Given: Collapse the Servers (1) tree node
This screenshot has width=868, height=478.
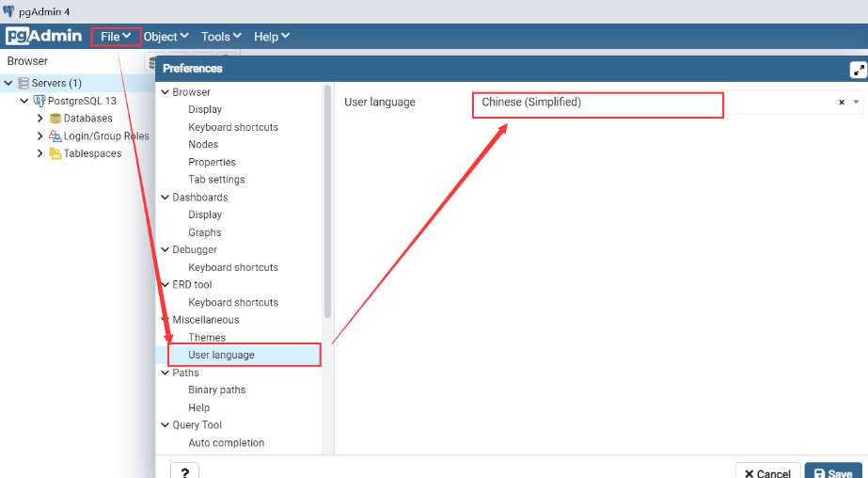Looking at the screenshot, I should pos(8,83).
